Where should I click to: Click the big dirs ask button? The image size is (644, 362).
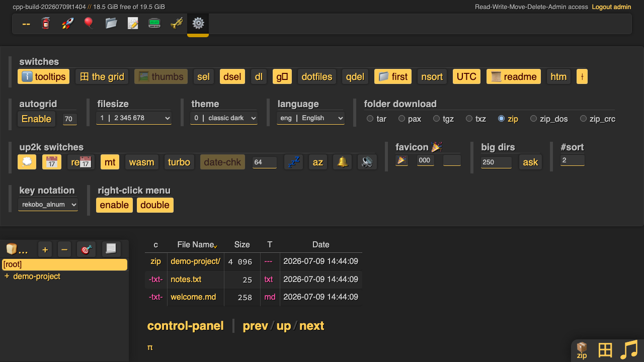pyautogui.click(x=530, y=162)
